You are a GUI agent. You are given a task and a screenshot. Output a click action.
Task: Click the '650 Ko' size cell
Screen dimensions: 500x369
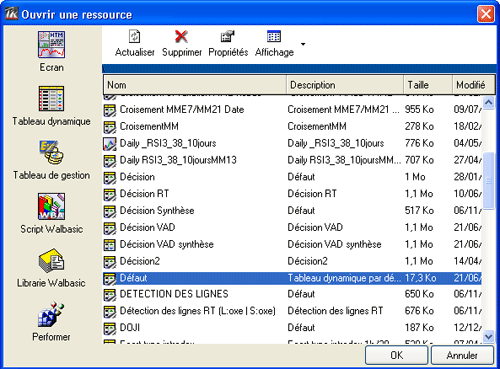pos(419,294)
